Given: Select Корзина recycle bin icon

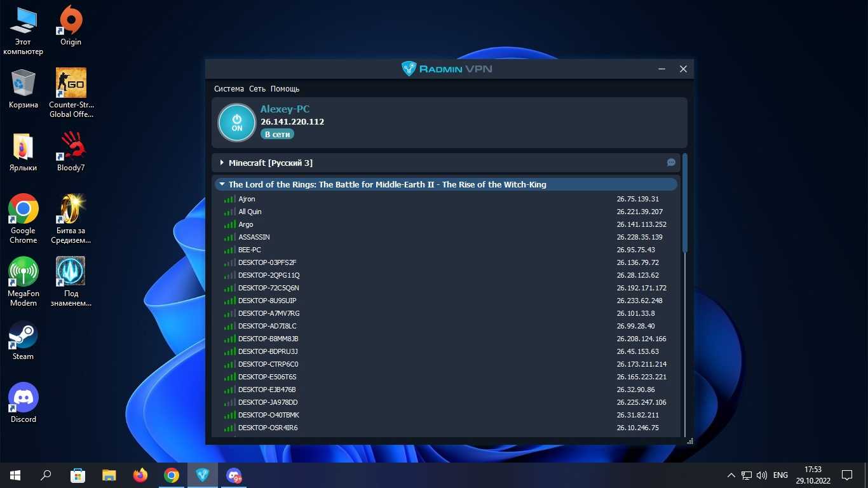Looking at the screenshot, I should (24, 89).
